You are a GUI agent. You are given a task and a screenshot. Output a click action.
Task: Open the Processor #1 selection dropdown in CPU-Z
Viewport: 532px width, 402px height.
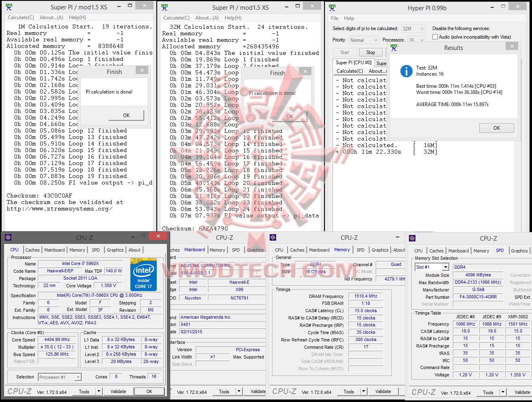pos(60,377)
